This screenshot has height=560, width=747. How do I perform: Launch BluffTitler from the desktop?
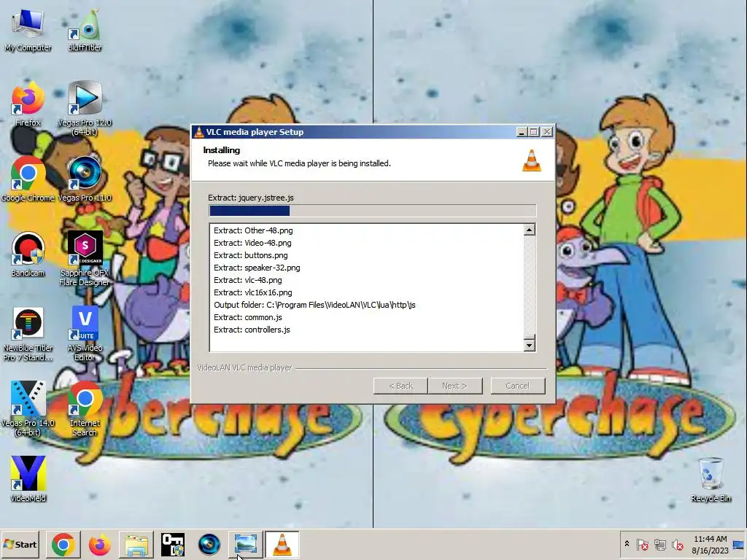coord(85,31)
